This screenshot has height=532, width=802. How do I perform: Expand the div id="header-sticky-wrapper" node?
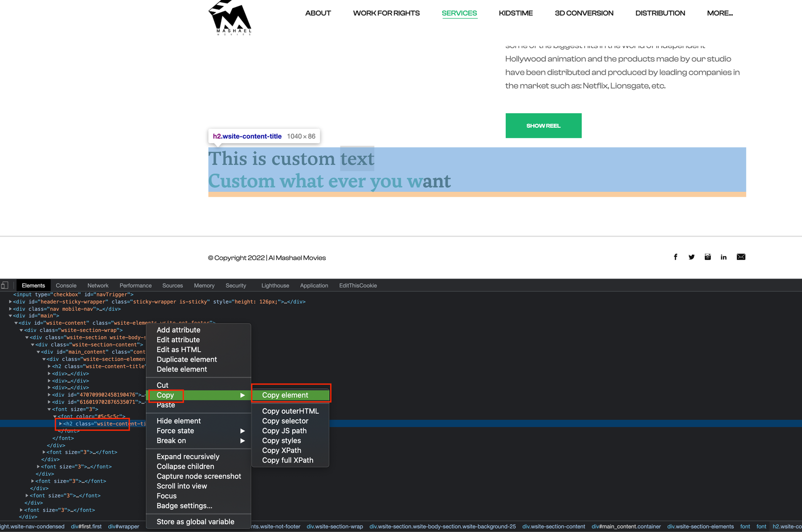10,302
